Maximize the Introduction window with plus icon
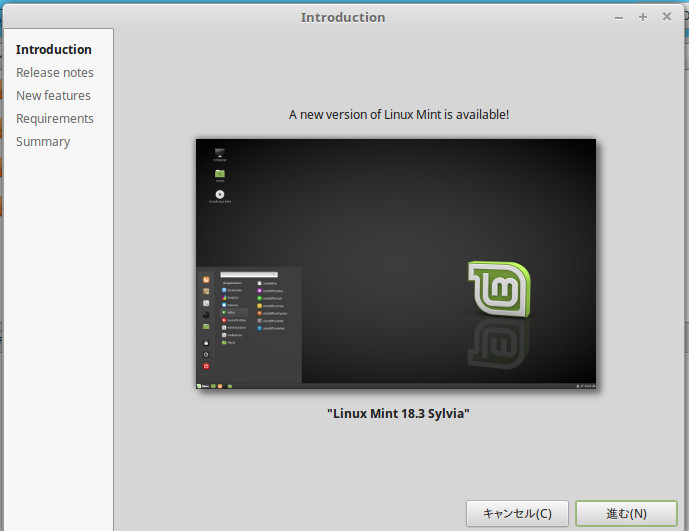689x531 pixels. 643,17
